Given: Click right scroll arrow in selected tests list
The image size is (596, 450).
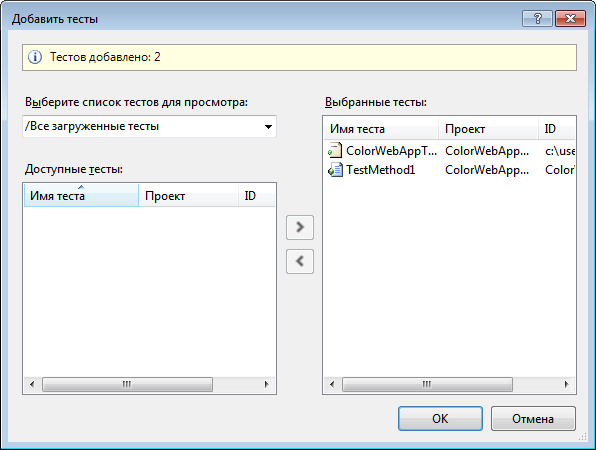Looking at the screenshot, I should [x=566, y=384].
